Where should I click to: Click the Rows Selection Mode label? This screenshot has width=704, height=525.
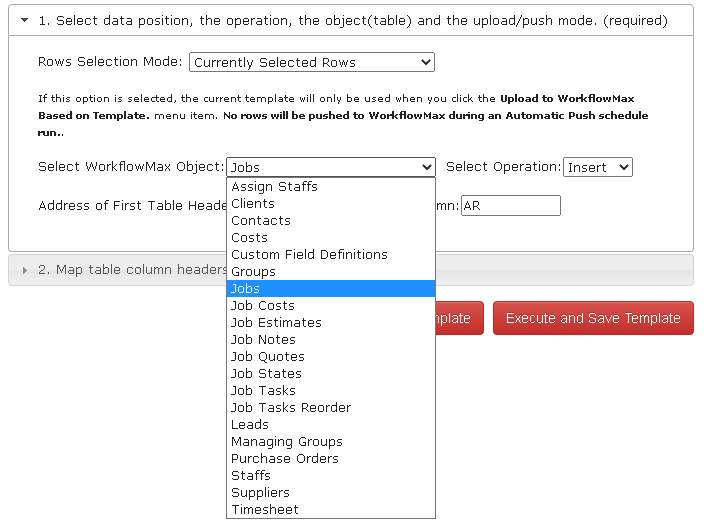(110, 62)
